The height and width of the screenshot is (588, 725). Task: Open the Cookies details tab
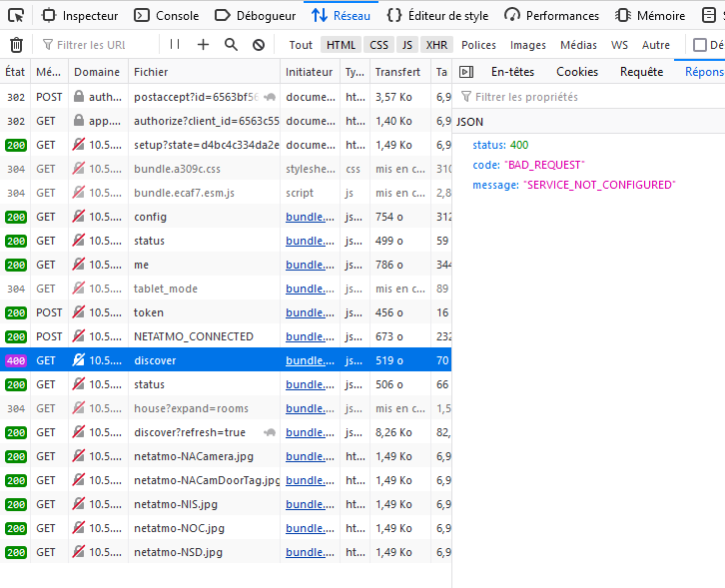click(x=576, y=72)
